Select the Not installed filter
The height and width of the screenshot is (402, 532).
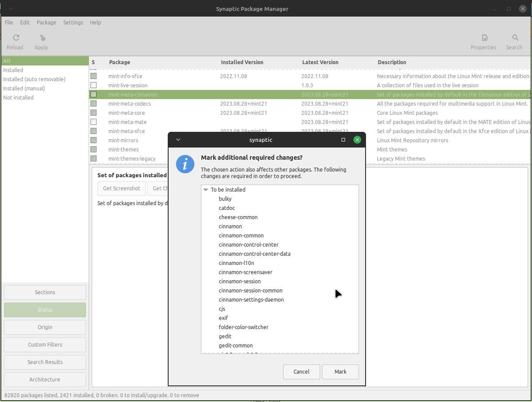pos(45,97)
